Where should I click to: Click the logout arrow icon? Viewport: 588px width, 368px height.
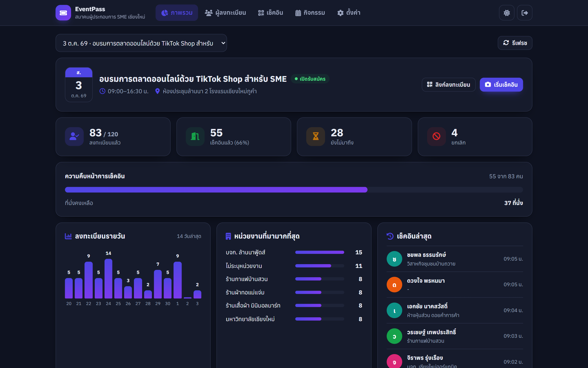[525, 13]
